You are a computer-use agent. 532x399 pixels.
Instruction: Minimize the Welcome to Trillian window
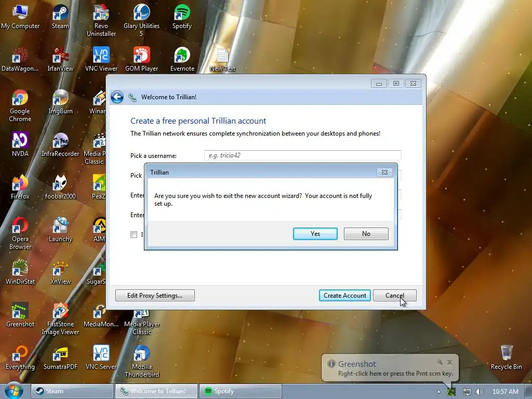(379, 84)
